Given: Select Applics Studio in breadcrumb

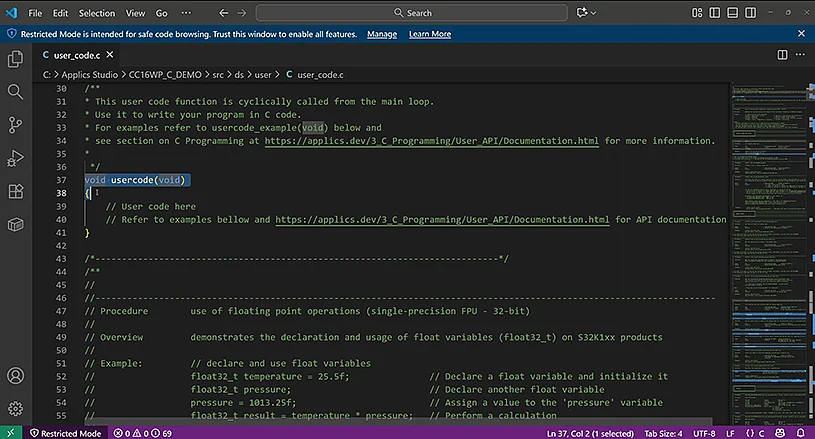Looking at the screenshot, I should 89,75.
